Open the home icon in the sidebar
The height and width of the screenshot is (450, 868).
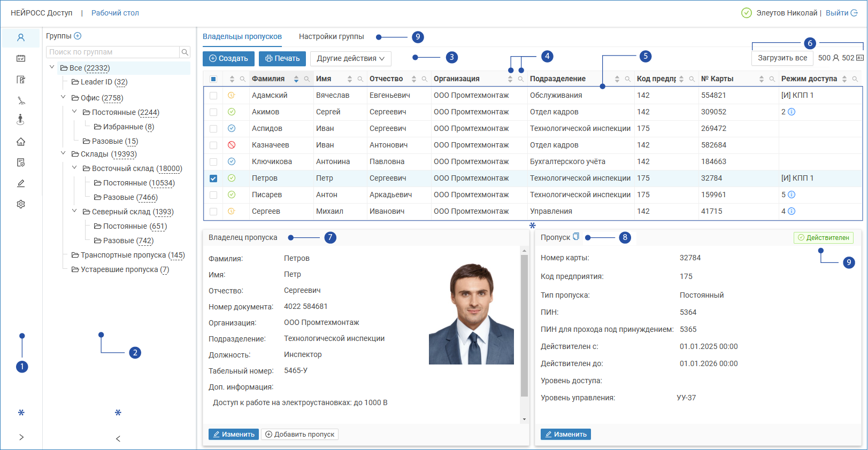[x=21, y=142]
